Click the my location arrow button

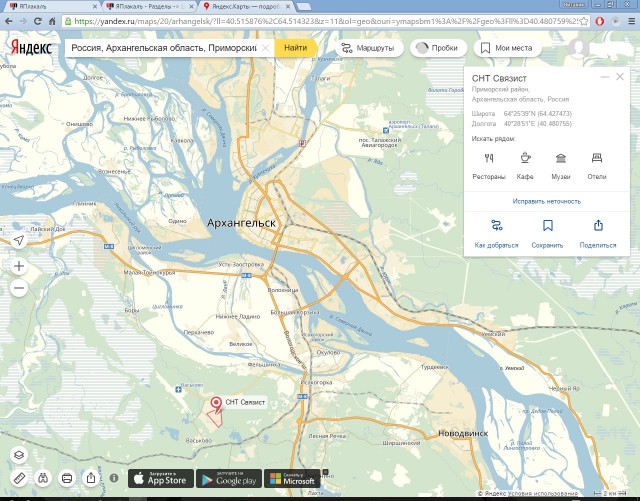(x=19, y=240)
